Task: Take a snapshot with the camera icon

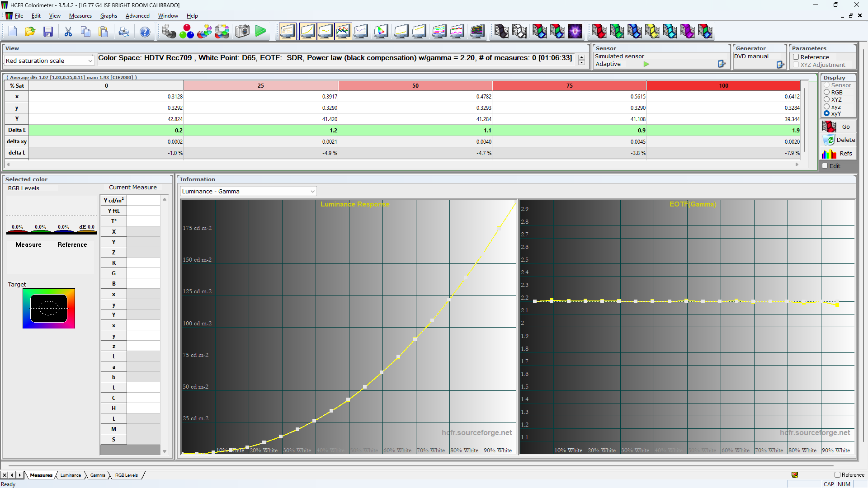Action: point(242,32)
